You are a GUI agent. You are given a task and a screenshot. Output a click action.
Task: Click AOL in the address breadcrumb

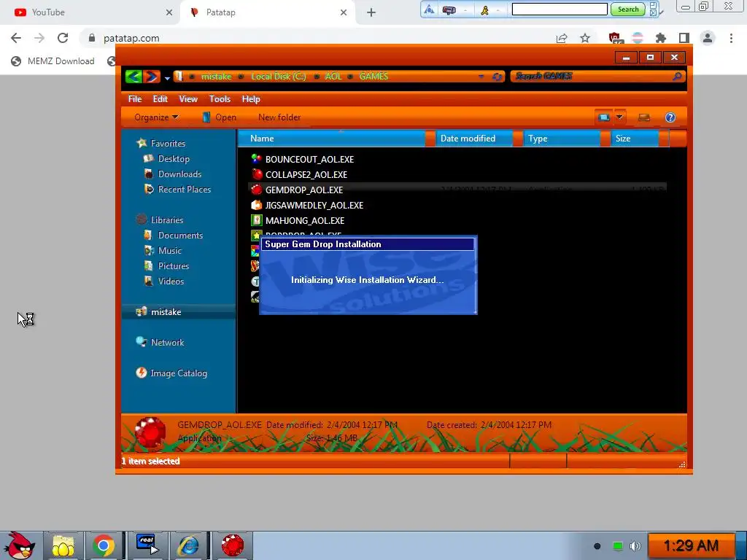coord(333,77)
